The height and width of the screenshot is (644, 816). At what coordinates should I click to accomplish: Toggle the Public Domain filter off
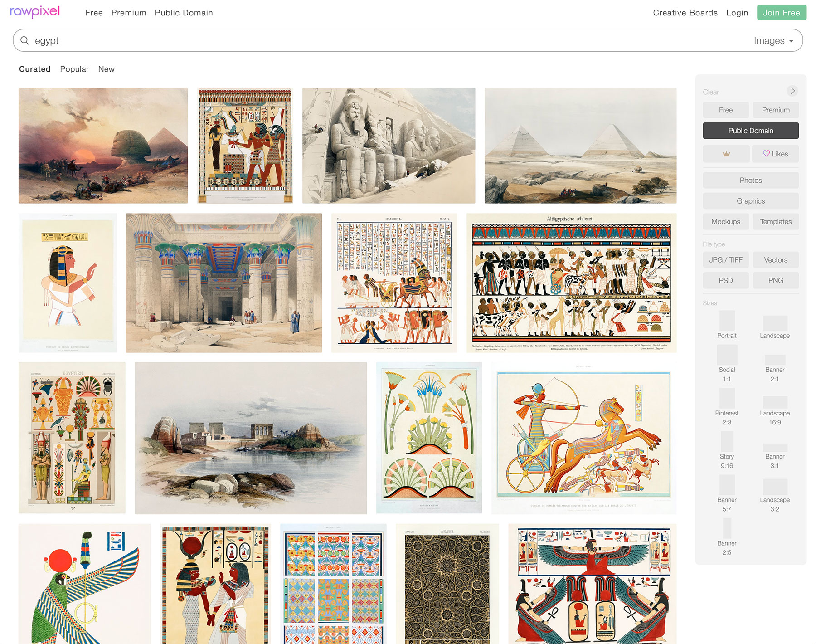pos(750,131)
